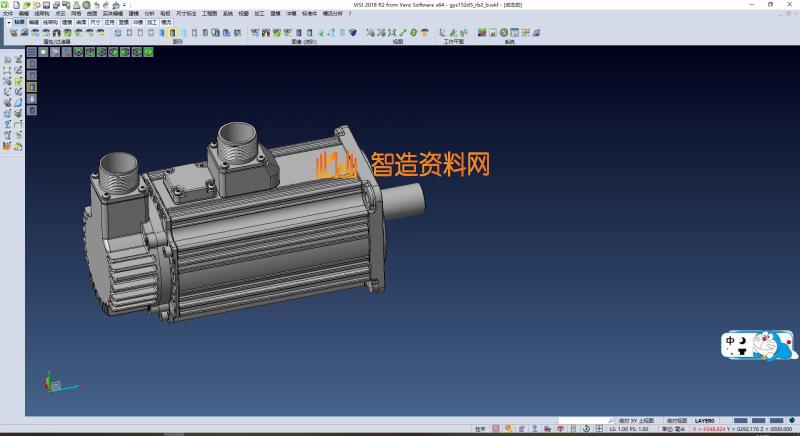This screenshot has height=436, width=800.
Task: Click the green round icon in 系统 group
Action: (504, 33)
